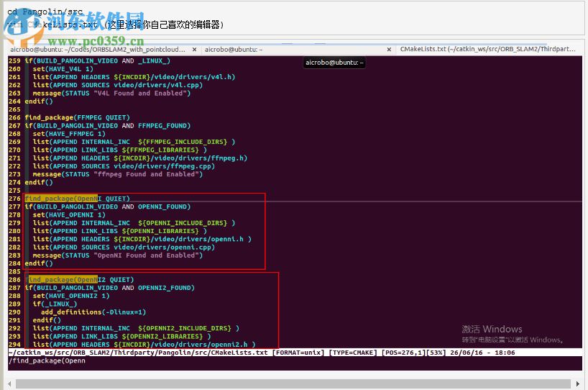This screenshot has width=588, height=390.
Task: Click the vim status line file path
Action: [138, 353]
